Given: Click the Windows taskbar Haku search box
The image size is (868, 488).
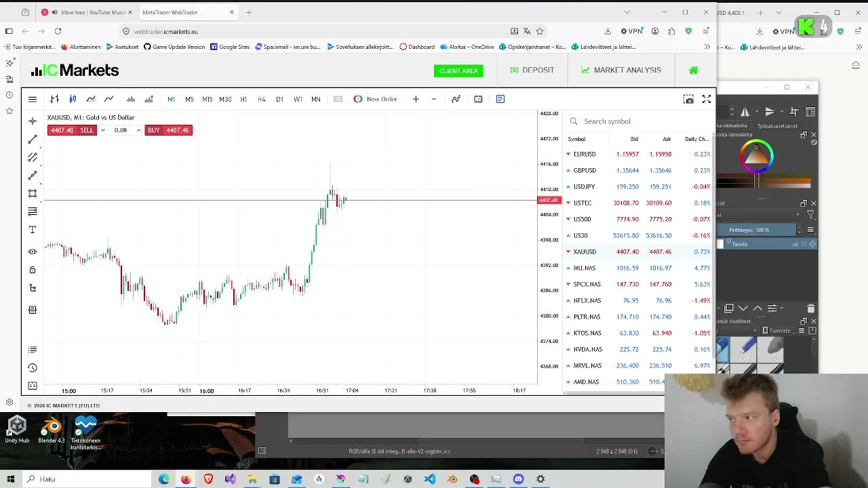Looking at the screenshot, I should point(86,479).
